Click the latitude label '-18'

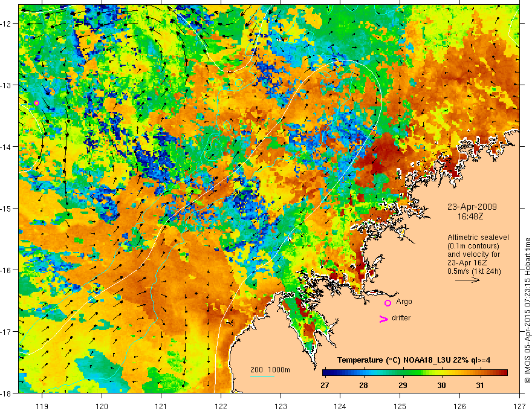(7, 393)
